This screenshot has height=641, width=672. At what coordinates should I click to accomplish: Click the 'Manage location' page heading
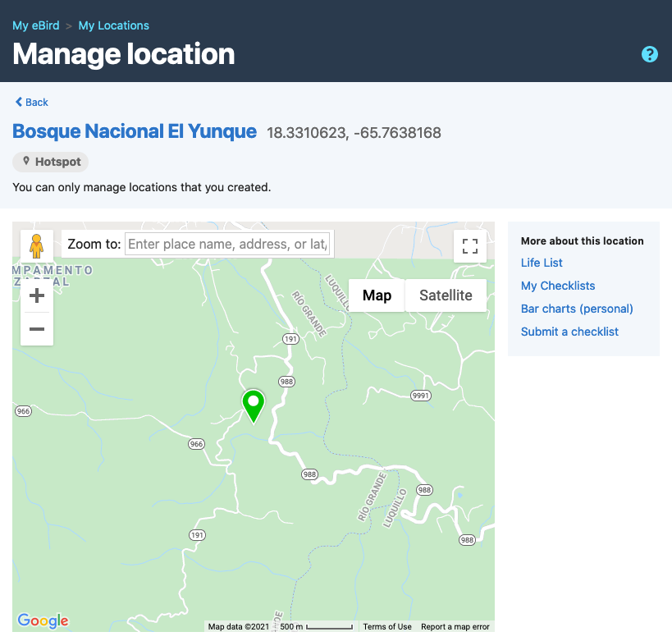[124, 54]
